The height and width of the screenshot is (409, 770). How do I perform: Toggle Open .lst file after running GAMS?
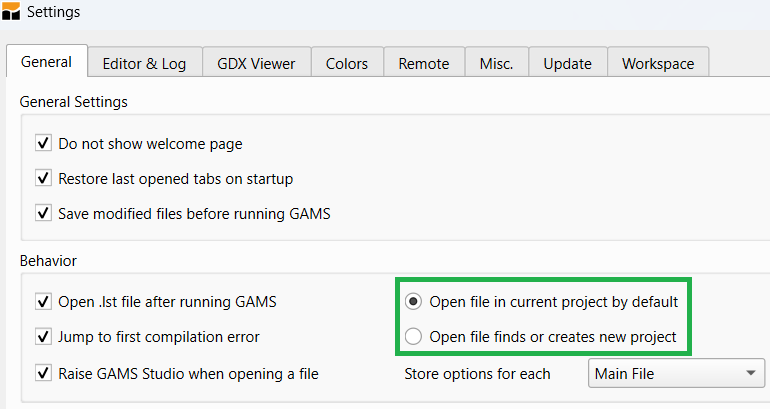click(43, 302)
